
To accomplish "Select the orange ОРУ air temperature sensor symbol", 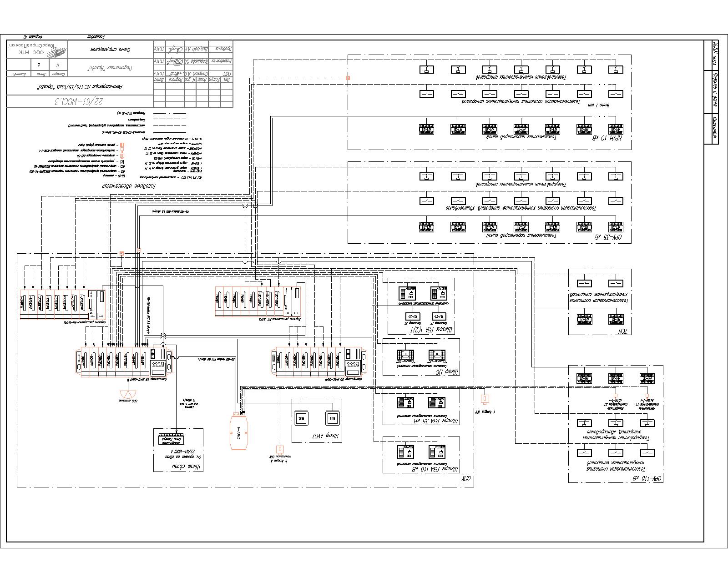I will point(485,399).
